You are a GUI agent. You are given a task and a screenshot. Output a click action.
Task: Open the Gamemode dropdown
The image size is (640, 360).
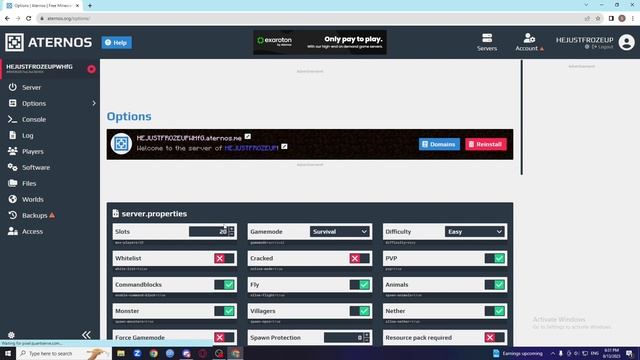tap(340, 231)
